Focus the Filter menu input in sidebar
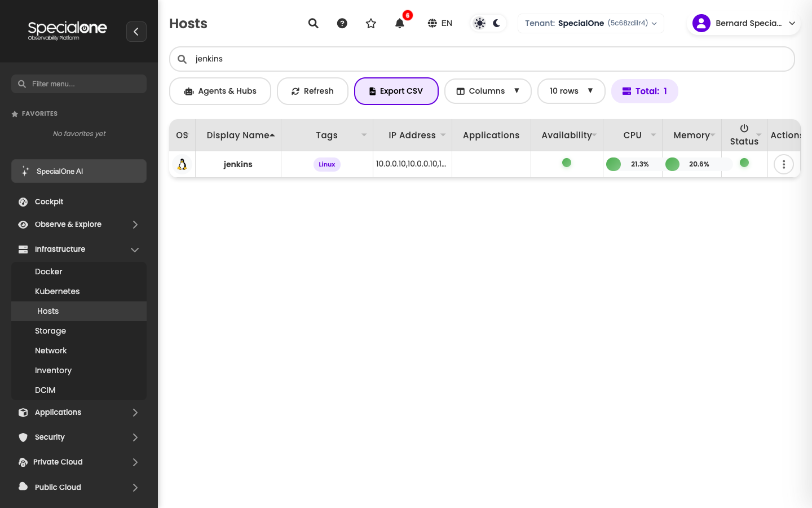This screenshot has height=508, width=812. click(x=79, y=84)
